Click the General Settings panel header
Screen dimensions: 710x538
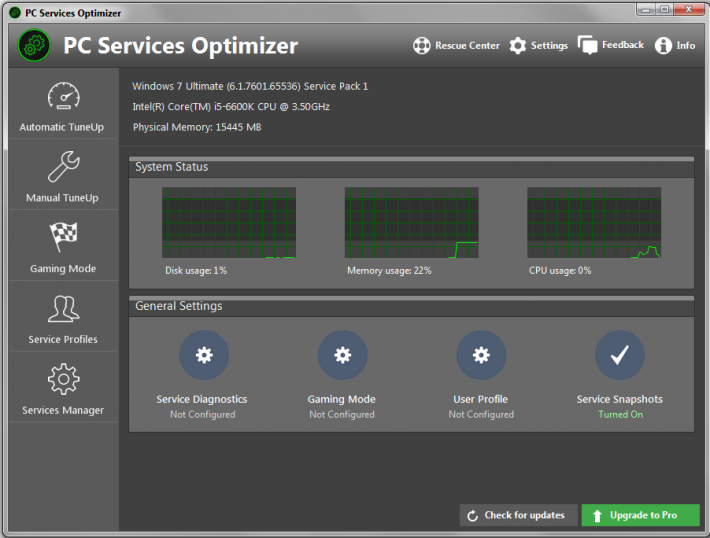pos(411,306)
